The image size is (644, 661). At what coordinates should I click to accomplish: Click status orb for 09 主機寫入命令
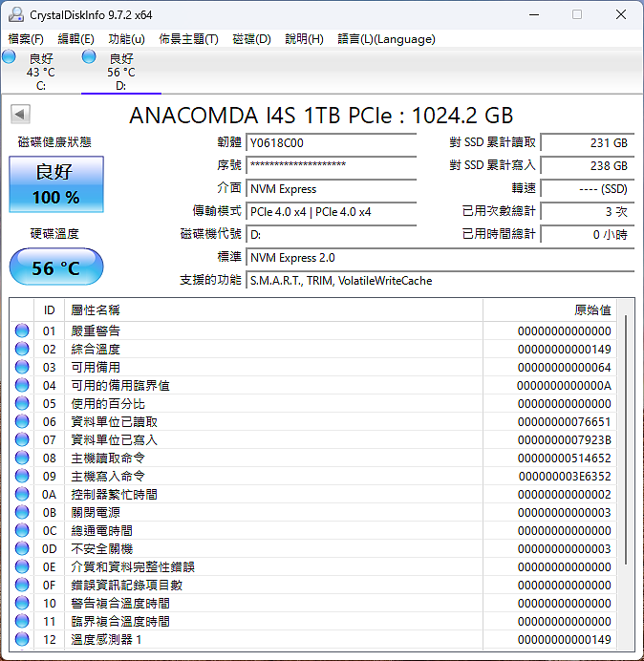point(22,476)
